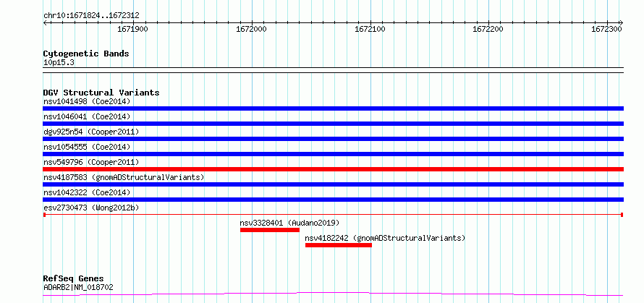Select the blue bar under nsv4187583
This screenshot has height=303, width=644.
point(334,184)
